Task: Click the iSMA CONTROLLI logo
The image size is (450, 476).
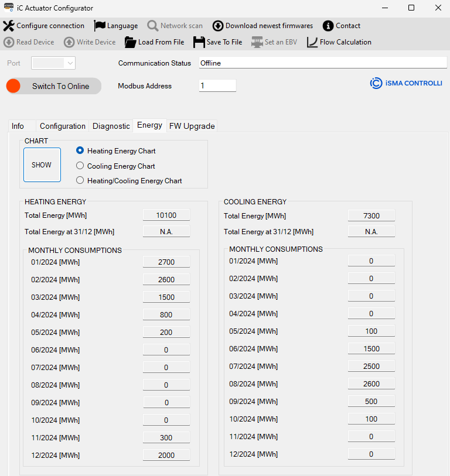Action: tap(406, 83)
